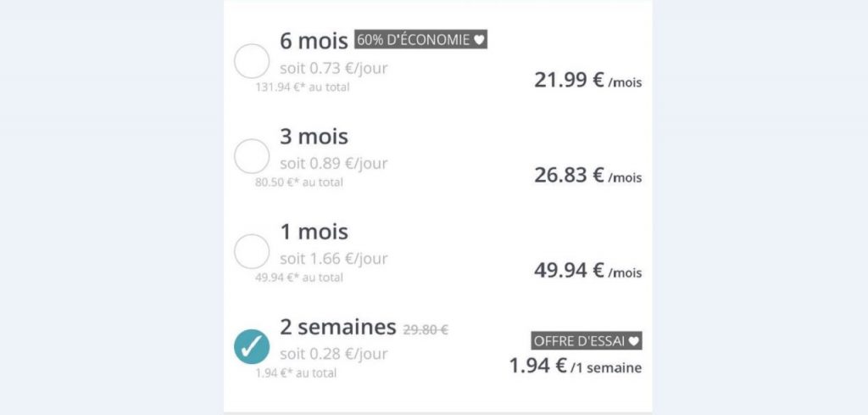Click the "2 semaines" plan title
The width and height of the screenshot is (868, 415).
[338, 327]
